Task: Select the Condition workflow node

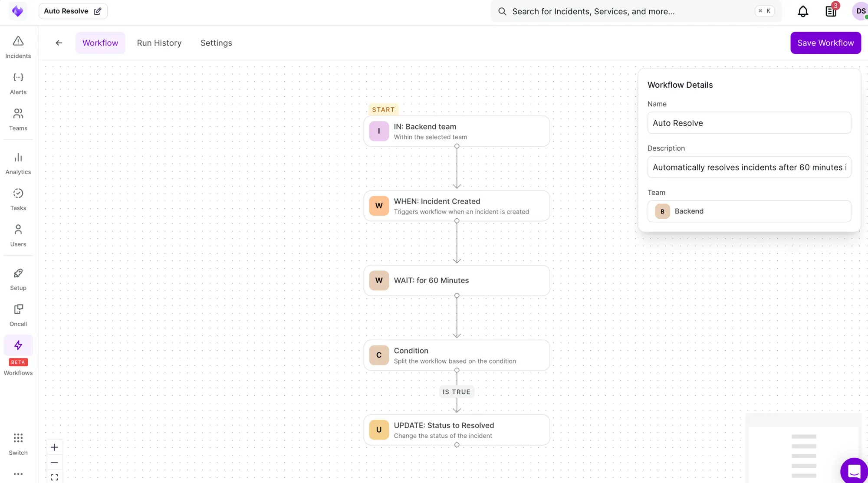Action: click(457, 355)
